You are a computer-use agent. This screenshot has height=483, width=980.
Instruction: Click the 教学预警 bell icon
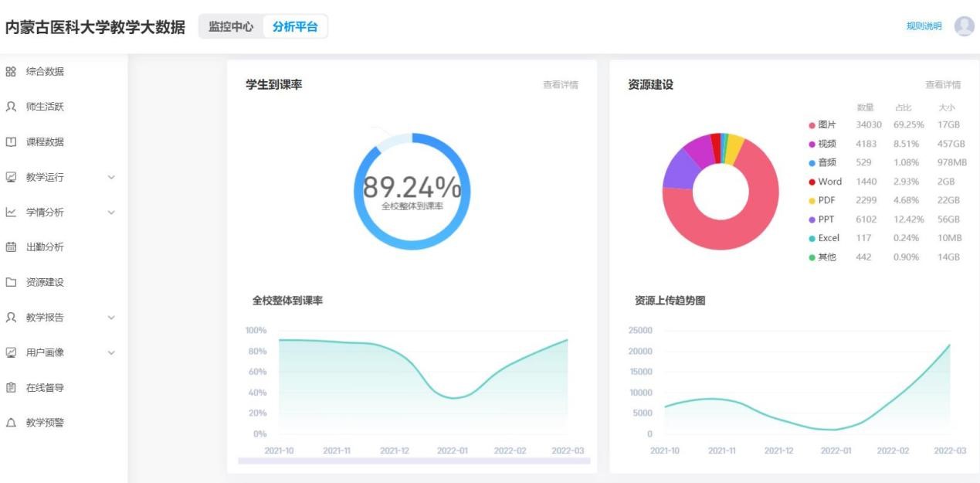pyautogui.click(x=11, y=423)
